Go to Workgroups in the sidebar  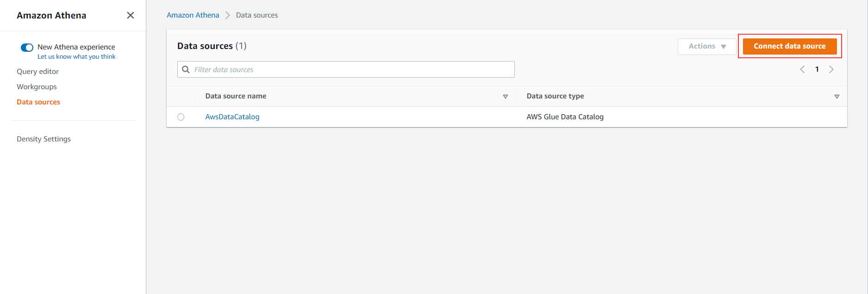(x=37, y=86)
